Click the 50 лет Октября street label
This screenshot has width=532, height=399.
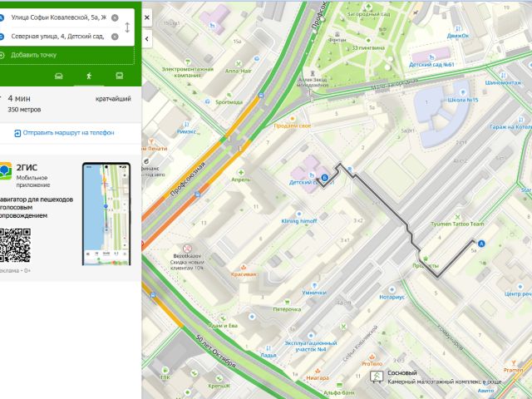[x=215, y=352]
